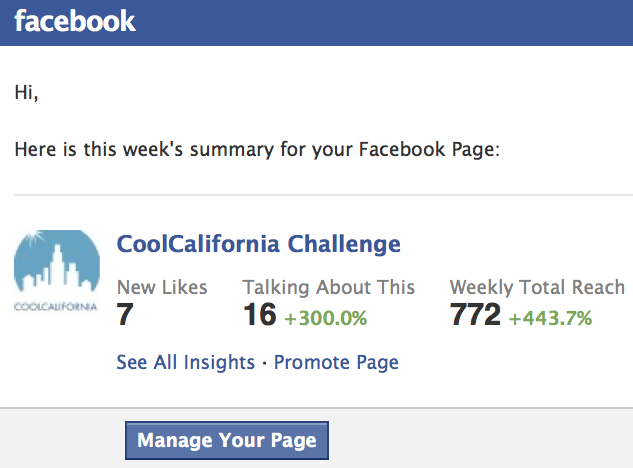Click the Talking About This label
Image resolution: width=633 pixels, height=468 pixels.
click(328, 287)
